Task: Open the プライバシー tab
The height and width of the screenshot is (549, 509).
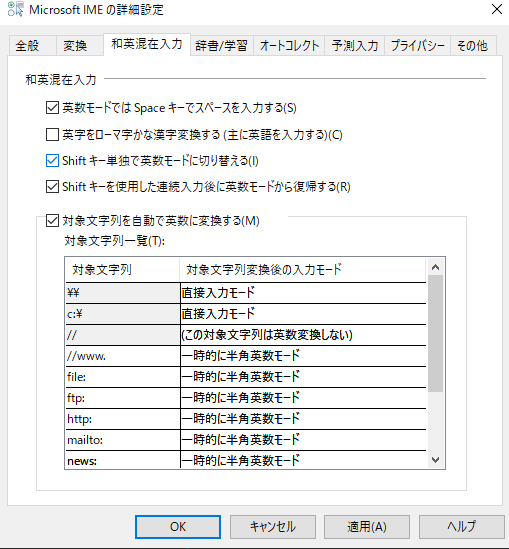Action: pyautogui.click(x=417, y=46)
